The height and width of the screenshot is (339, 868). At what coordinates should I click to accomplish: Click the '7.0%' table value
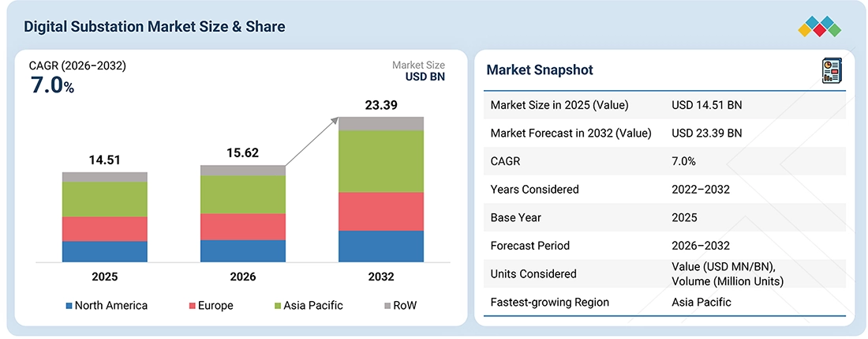tap(683, 161)
